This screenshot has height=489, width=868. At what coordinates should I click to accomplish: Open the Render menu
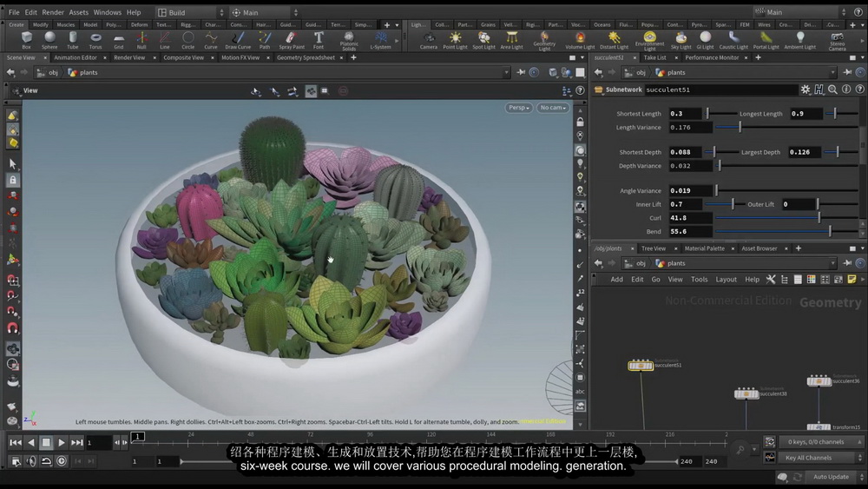click(x=53, y=12)
